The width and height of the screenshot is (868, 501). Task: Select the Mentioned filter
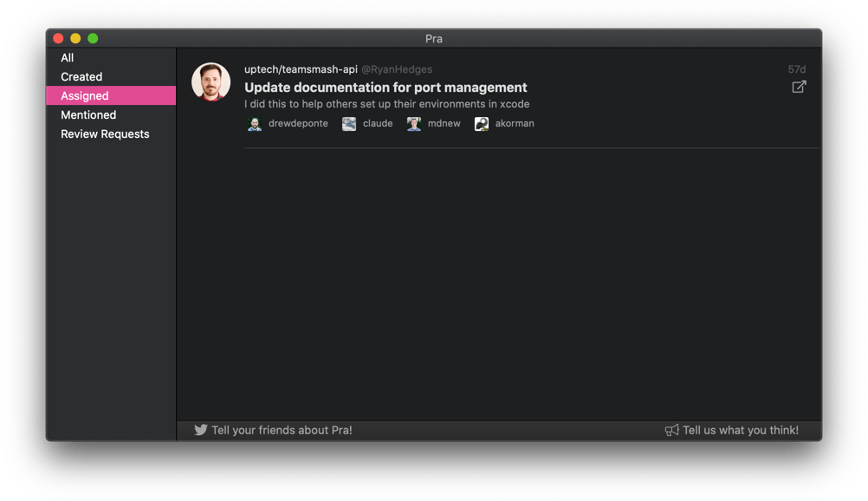[111, 114]
